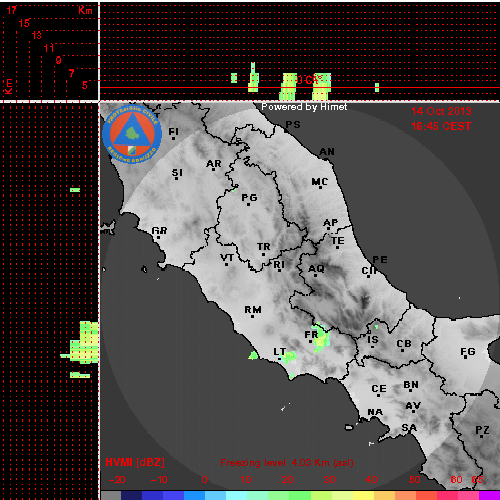
Task: Click the RI city label
Action: coord(279,265)
